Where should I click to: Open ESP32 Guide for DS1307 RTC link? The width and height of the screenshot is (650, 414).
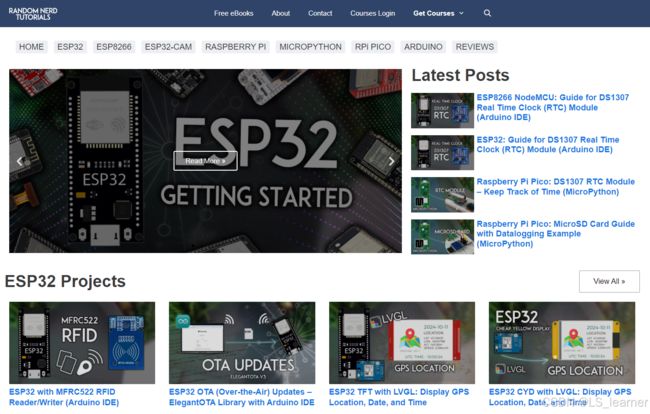(548, 145)
